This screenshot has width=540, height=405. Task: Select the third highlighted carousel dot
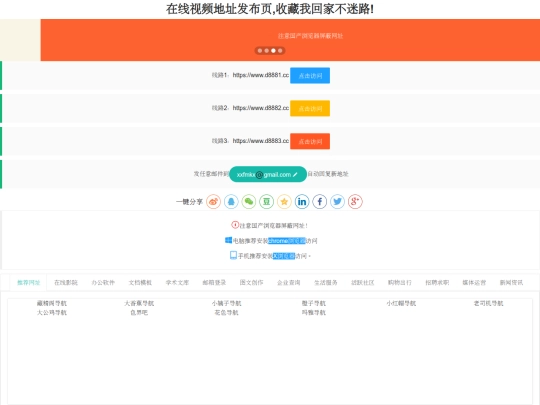coord(273,51)
